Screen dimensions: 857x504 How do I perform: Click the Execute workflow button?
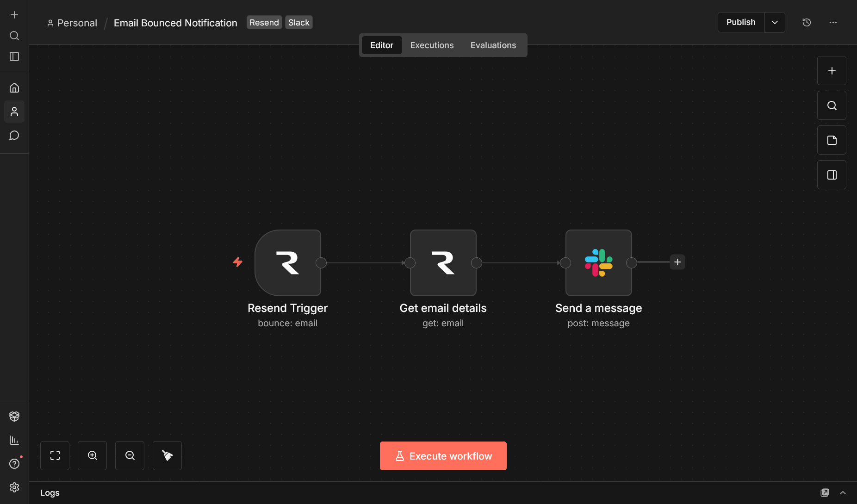point(443,455)
